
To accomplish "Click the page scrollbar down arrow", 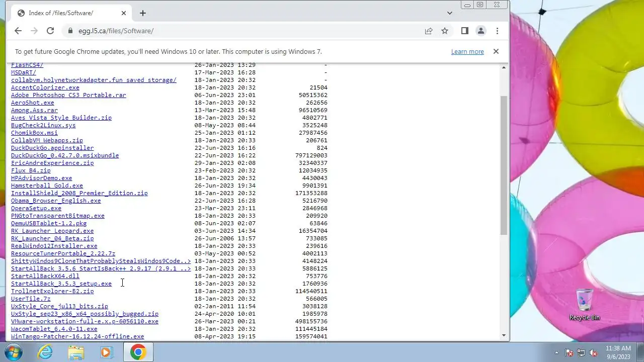I will (x=504, y=335).
